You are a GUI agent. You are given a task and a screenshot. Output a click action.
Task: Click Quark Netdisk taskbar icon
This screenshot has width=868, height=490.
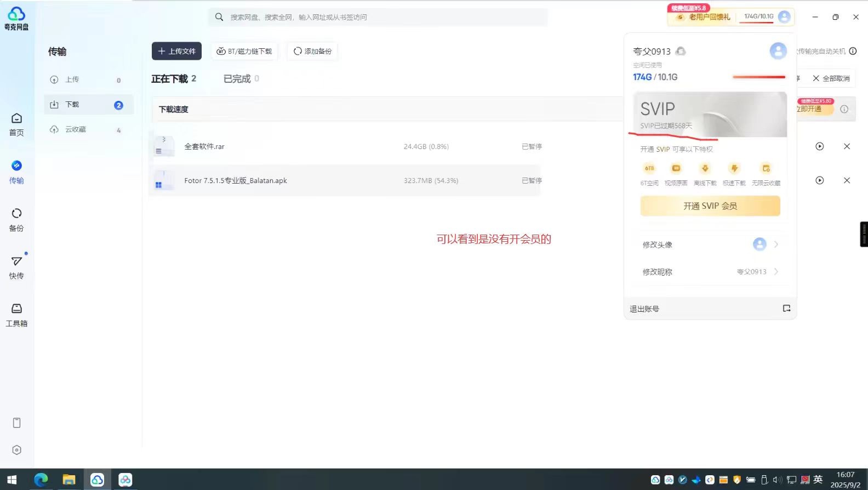(97, 480)
